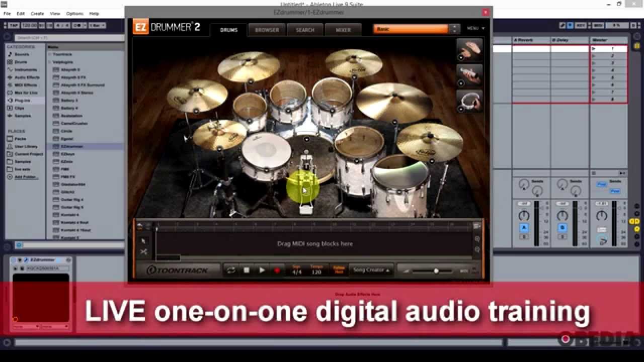
Task: Select the shaker percussion thumbnail
Action: point(469,75)
